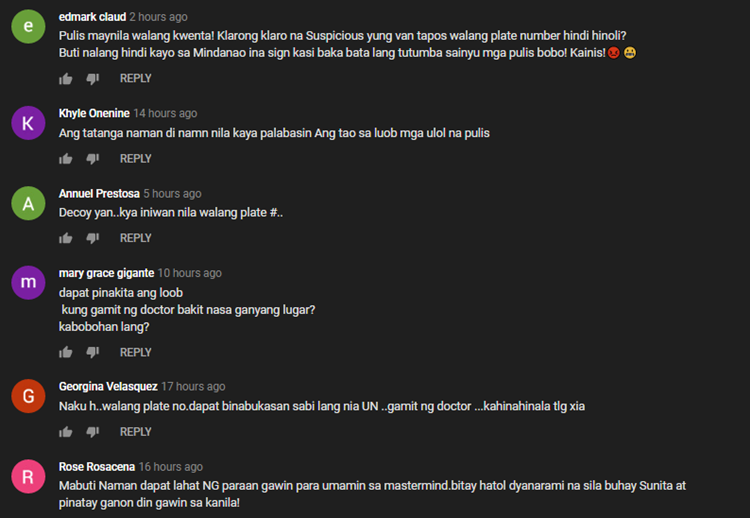Reply to Khyle Onenine's comment
750x518 pixels.
pos(135,159)
